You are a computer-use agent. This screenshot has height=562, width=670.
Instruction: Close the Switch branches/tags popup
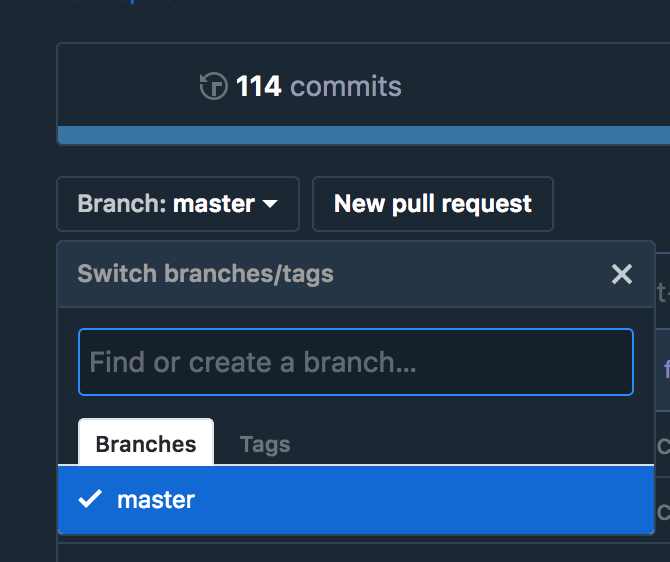coord(622,274)
